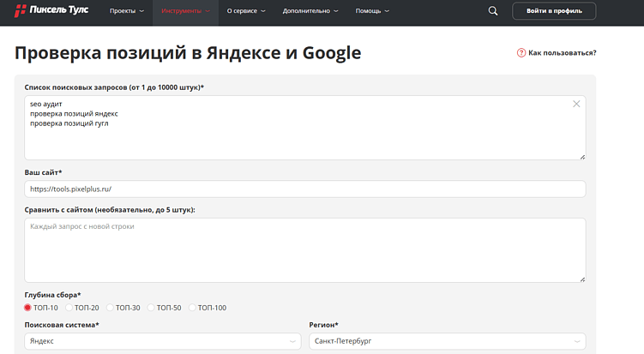Open the Регион dropdown list
The image size is (644, 354).
tap(447, 341)
